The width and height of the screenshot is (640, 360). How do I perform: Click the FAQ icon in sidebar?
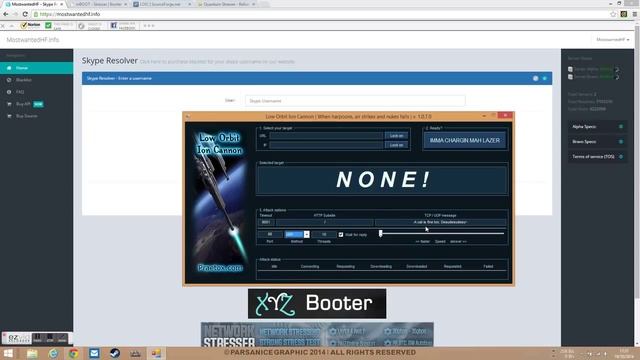9,92
